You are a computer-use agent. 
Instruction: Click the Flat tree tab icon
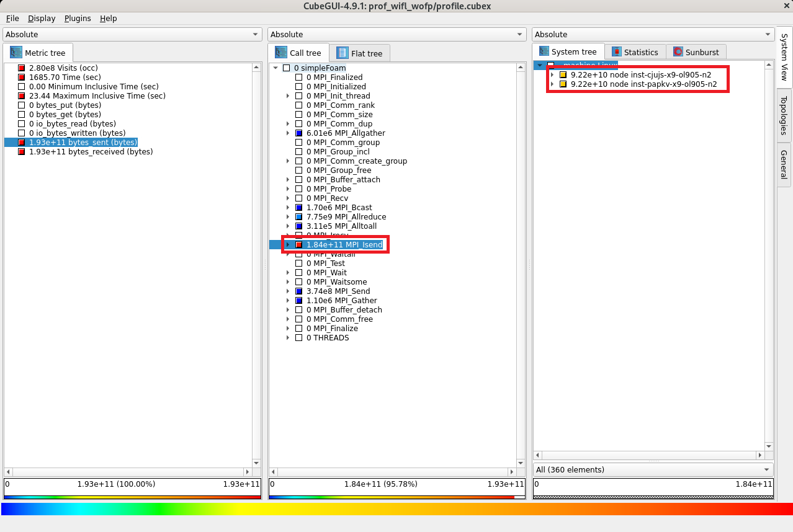click(343, 53)
